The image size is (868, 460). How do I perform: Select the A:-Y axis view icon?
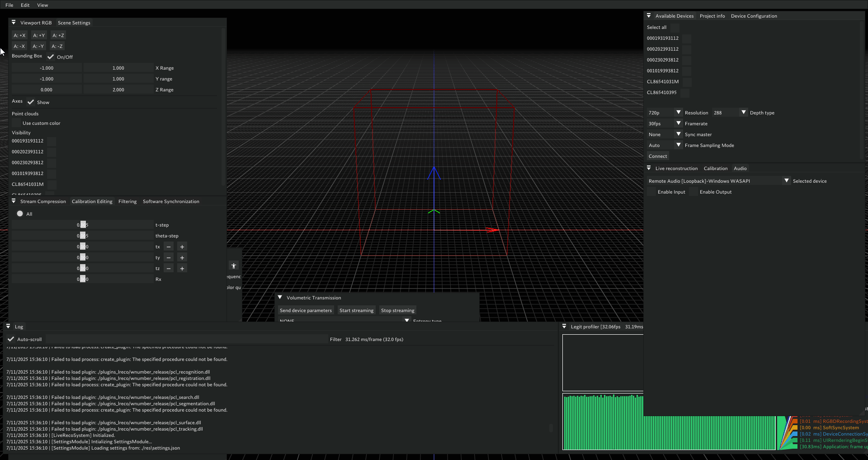pos(38,46)
